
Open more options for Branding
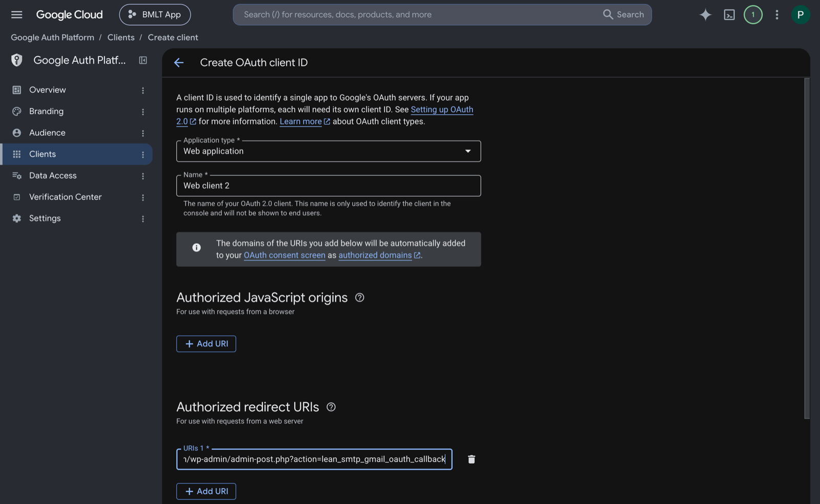pos(143,112)
